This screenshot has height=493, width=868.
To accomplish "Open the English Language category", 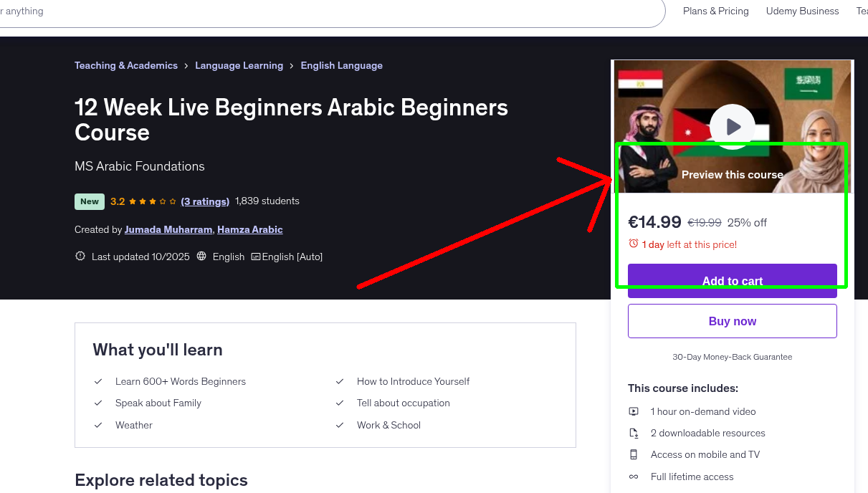I will tap(341, 65).
